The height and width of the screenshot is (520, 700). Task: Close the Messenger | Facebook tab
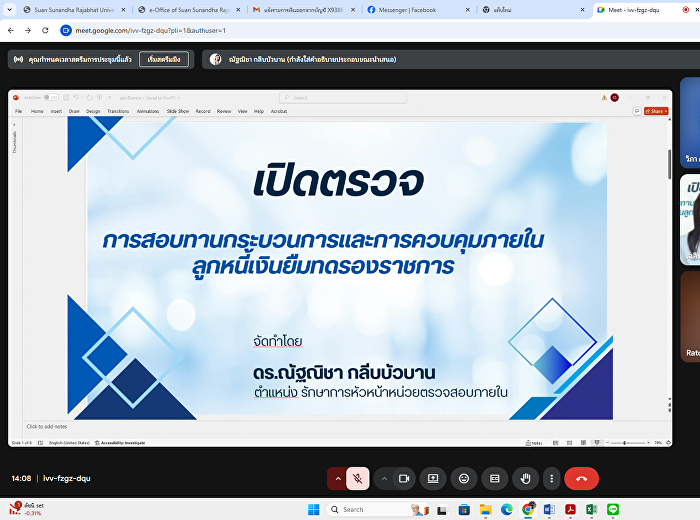tap(467, 9)
